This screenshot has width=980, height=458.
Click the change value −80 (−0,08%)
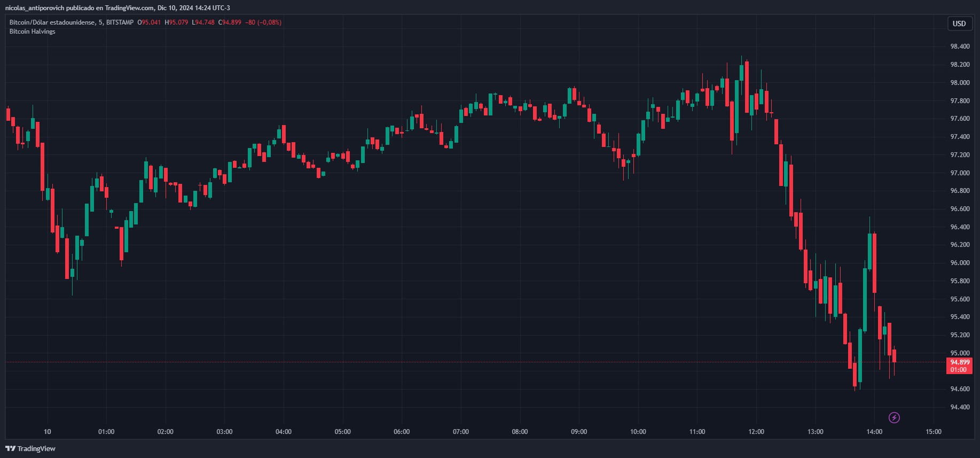[263, 22]
